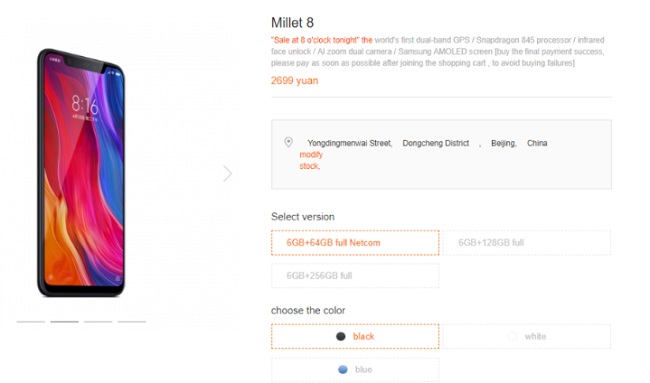The image size is (650, 383).
Task: Show the fourth gallery slide indicator
Action: tap(131, 322)
